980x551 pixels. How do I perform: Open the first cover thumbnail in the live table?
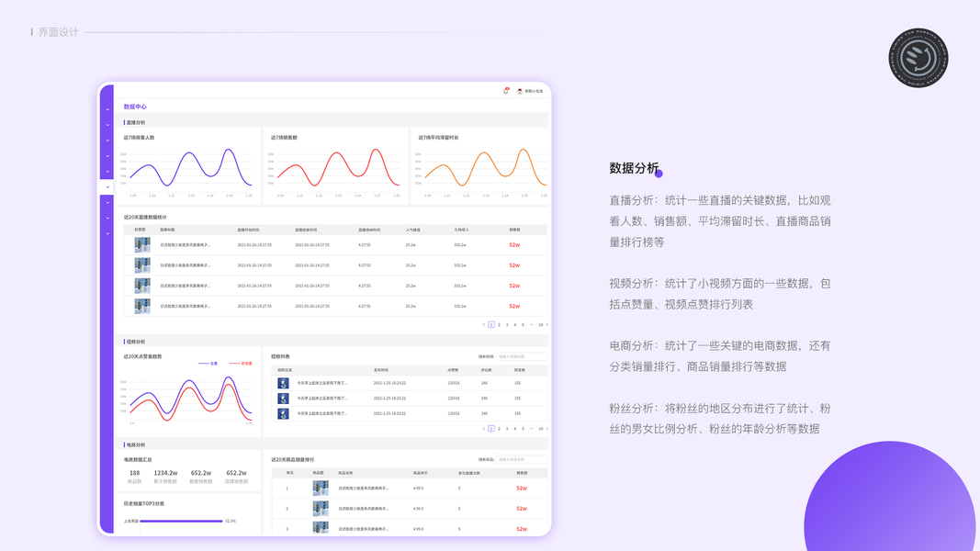(x=141, y=245)
